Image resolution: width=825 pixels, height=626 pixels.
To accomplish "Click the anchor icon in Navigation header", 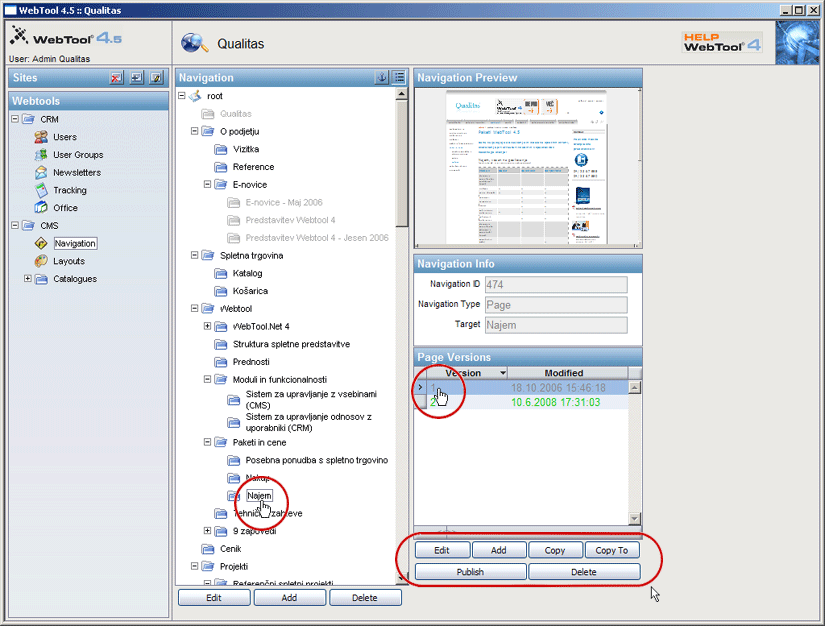I will (381, 78).
